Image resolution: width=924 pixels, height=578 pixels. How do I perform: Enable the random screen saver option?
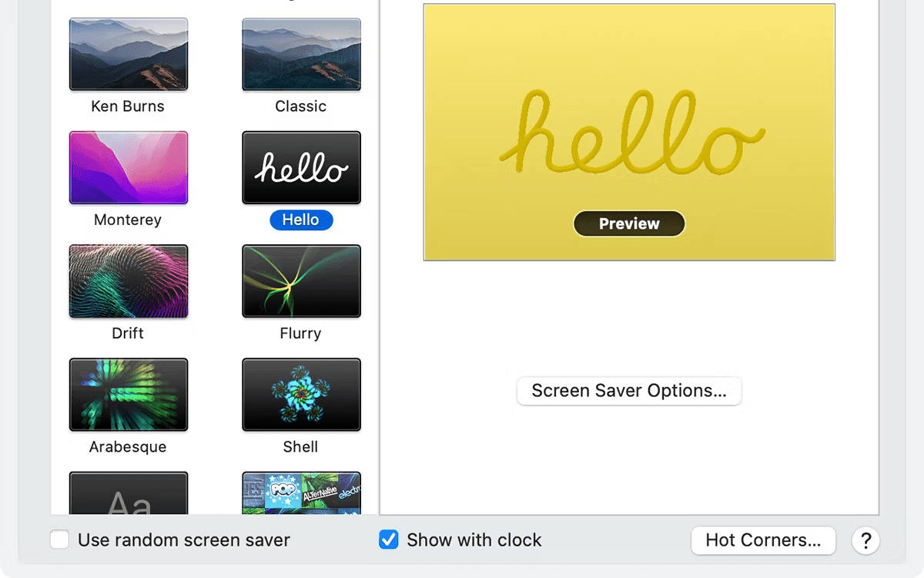(59, 539)
